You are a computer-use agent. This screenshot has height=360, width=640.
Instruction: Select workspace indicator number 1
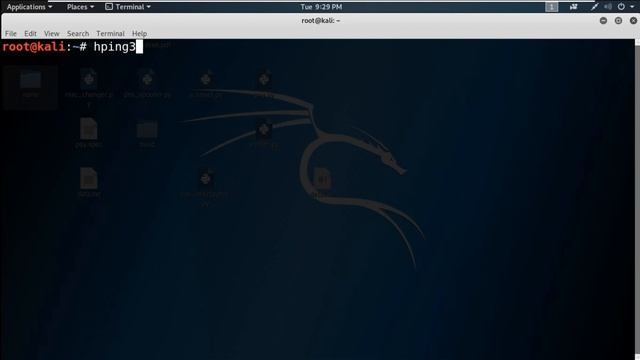[551, 7]
